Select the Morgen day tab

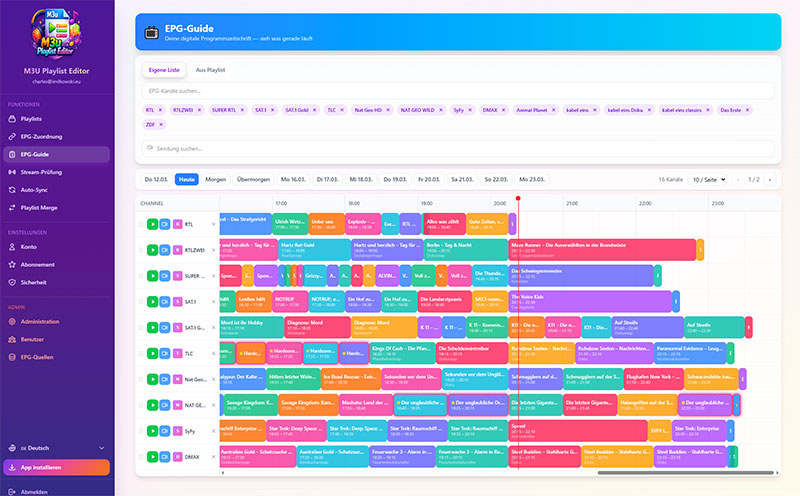click(215, 179)
